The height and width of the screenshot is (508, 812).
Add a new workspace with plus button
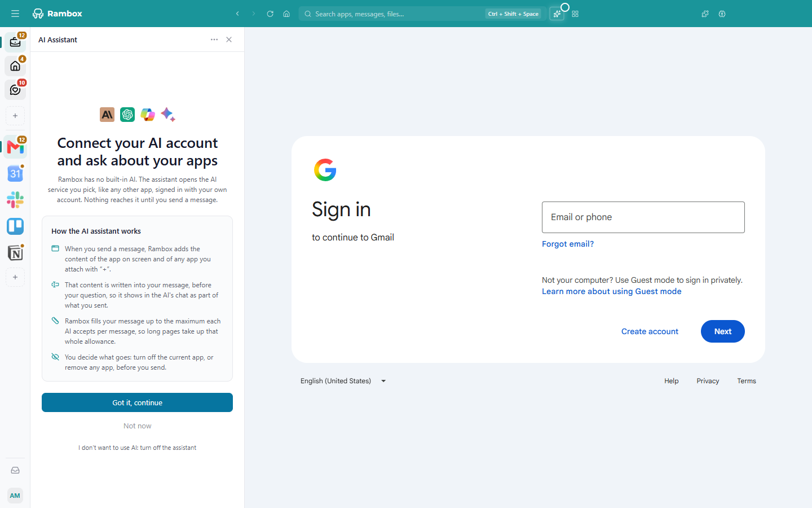click(x=15, y=116)
